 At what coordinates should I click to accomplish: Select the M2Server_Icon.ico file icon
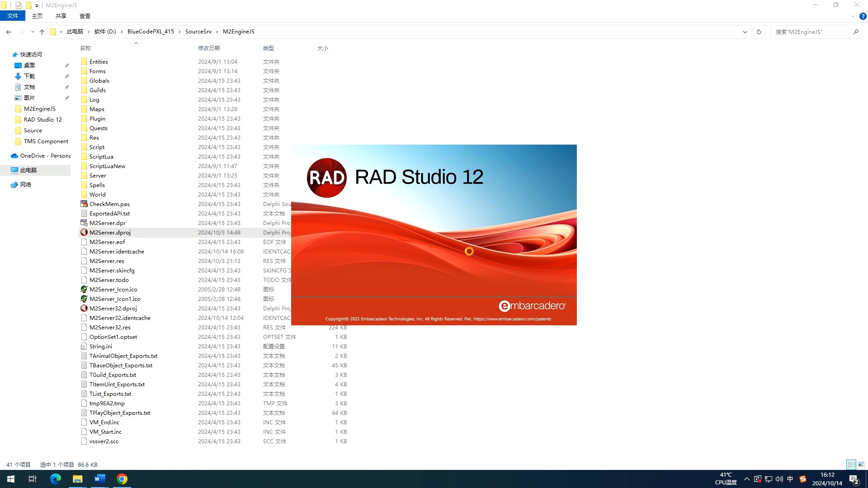pos(84,289)
